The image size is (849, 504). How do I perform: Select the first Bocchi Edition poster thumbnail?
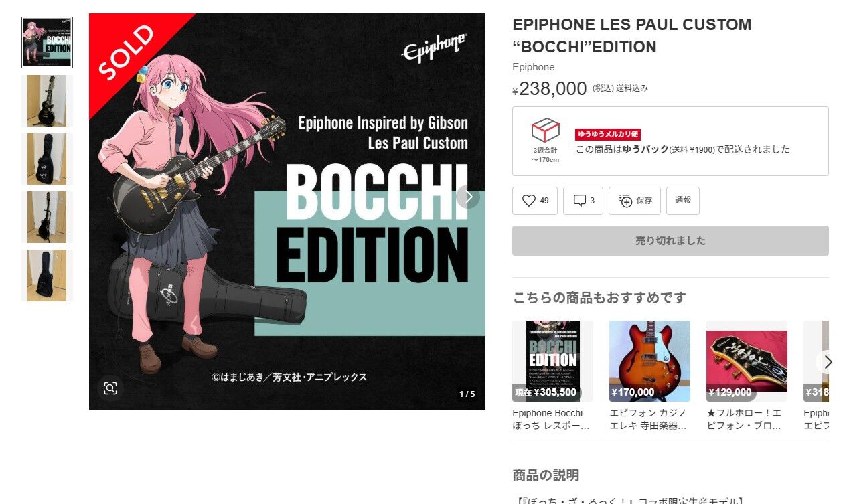(x=47, y=42)
